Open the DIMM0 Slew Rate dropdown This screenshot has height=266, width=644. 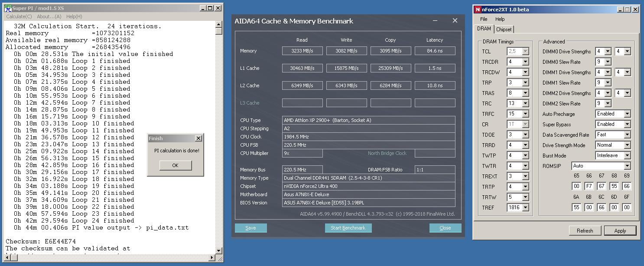coord(608,62)
